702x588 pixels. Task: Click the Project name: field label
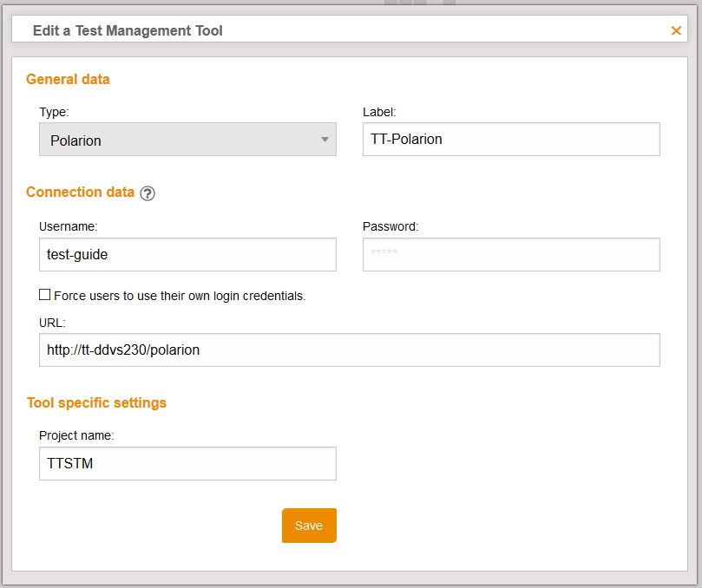[x=76, y=435]
